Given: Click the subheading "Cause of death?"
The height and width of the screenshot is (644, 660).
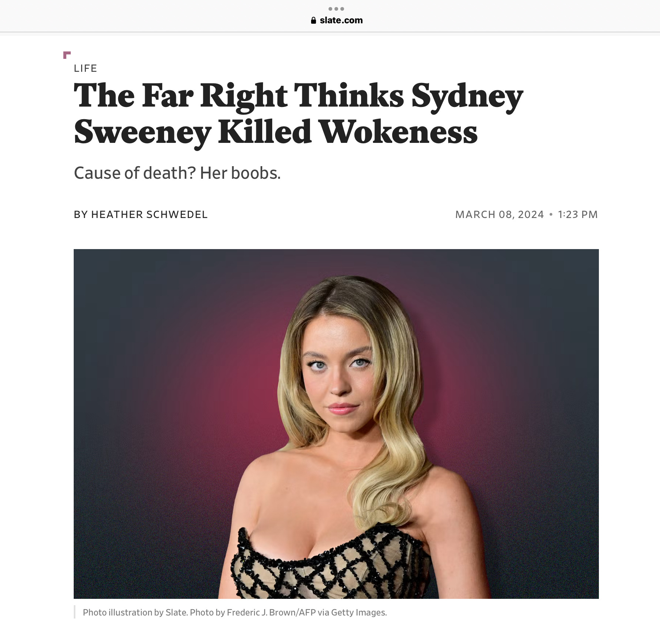Looking at the screenshot, I should [x=135, y=173].
